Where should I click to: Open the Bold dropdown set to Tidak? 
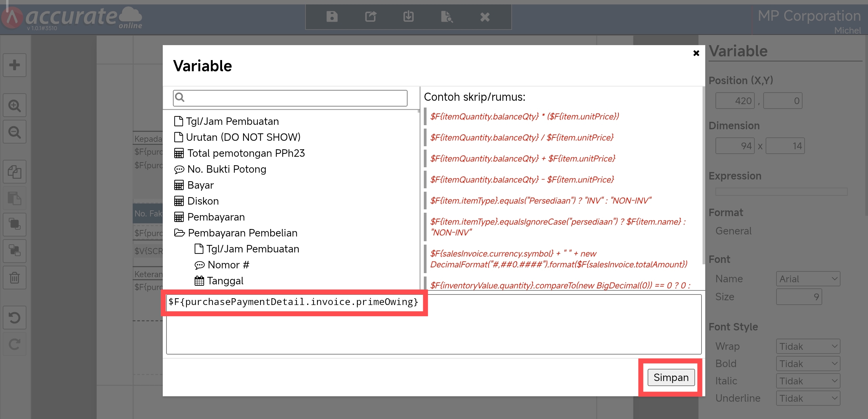tap(808, 364)
